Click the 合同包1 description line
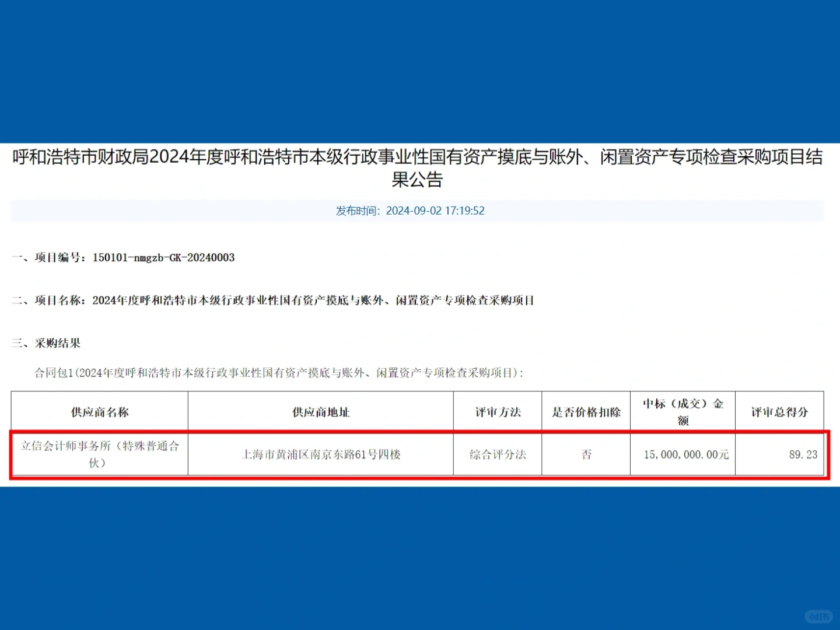Screen dimensions: 840x630 click(x=279, y=373)
